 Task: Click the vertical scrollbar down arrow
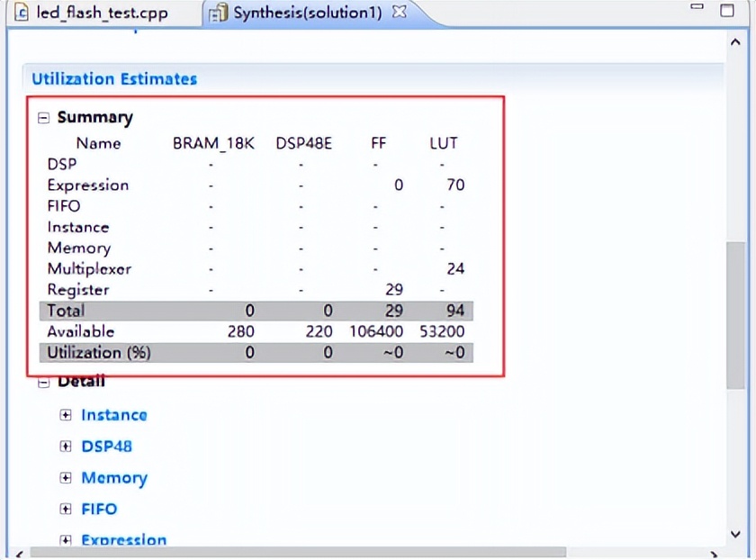point(735,534)
